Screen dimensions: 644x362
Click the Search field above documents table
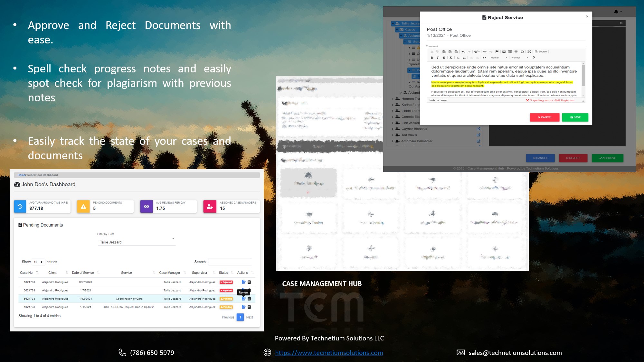click(x=230, y=262)
